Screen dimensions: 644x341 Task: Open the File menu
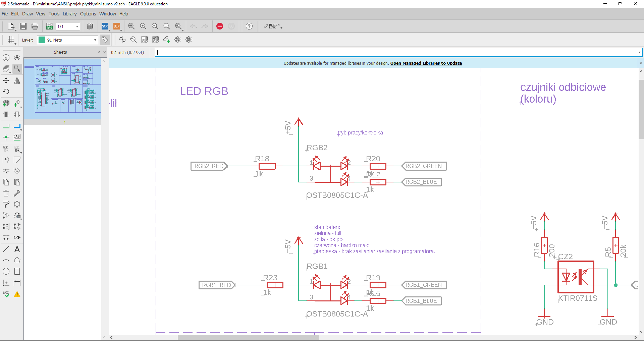(5, 14)
